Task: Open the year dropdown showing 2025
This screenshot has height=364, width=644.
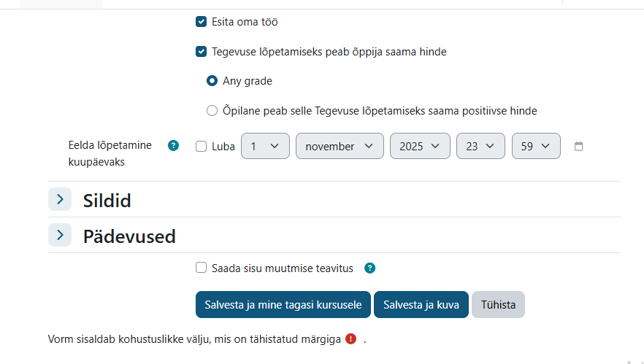Action: [420, 146]
